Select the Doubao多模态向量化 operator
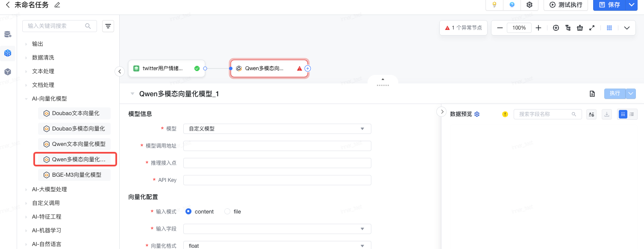Screen dimensions: 644x249 [74, 129]
